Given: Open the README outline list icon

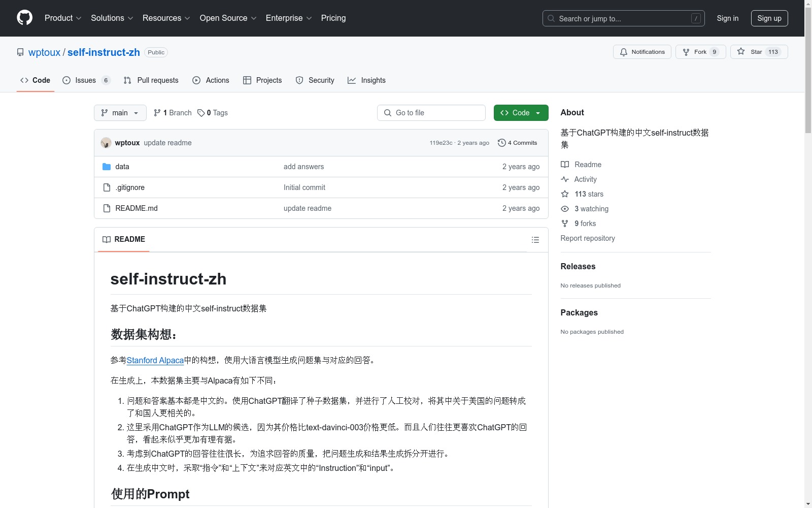Looking at the screenshot, I should [x=535, y=240].
